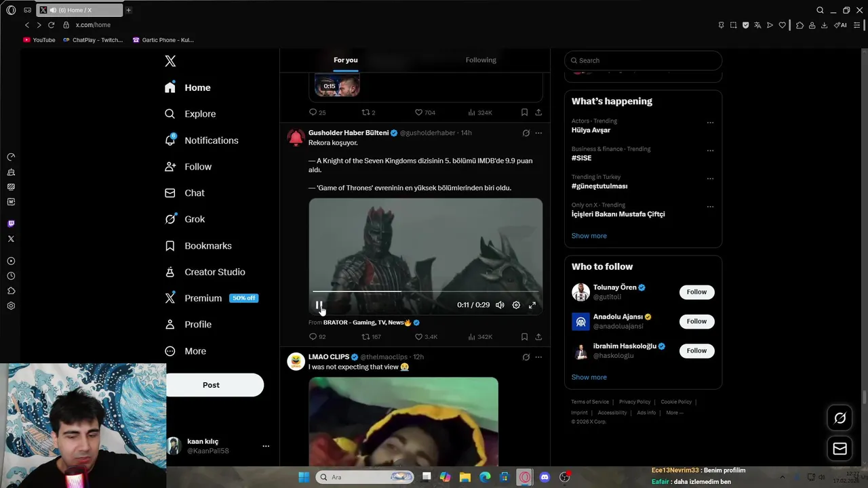868x488 pixels.
Task: Open options for #güneştutulması trend
Action: [710, 179]
